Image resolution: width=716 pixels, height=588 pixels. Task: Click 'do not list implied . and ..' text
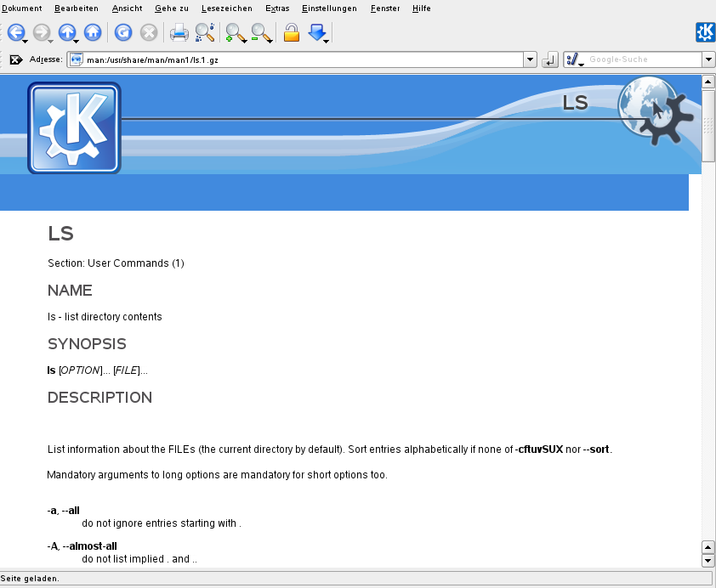[139, 559]
